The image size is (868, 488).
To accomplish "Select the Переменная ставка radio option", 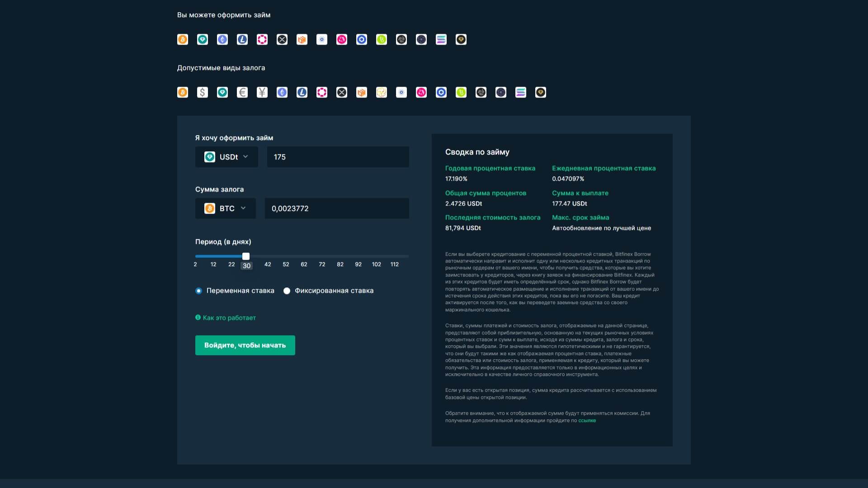I will click(198, 291).
